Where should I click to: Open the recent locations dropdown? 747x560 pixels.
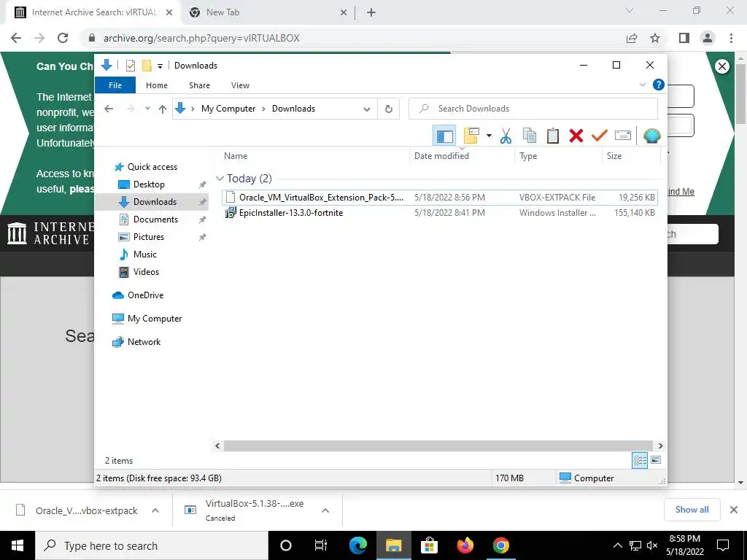147,109
